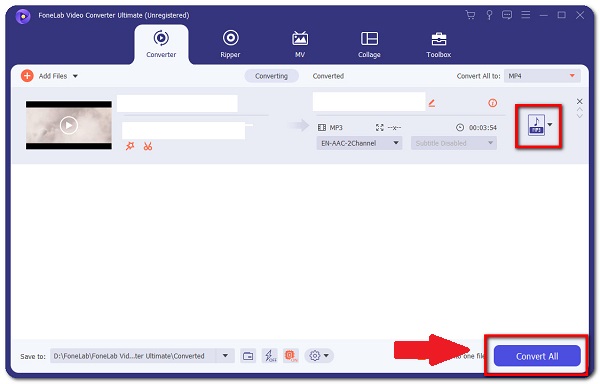The image size is (600, 384).
Task: Click the Add Files button
Action: point(49,76)
